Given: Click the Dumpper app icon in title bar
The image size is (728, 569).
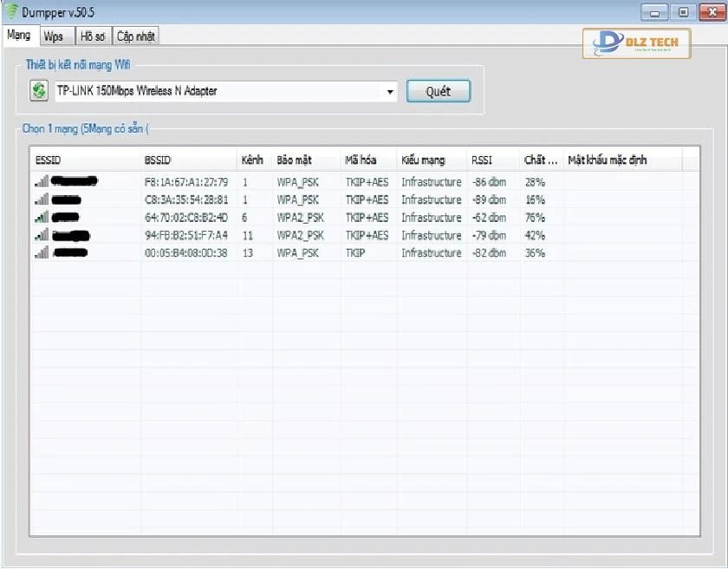Looking at the screenshot, I should [11, 10].
